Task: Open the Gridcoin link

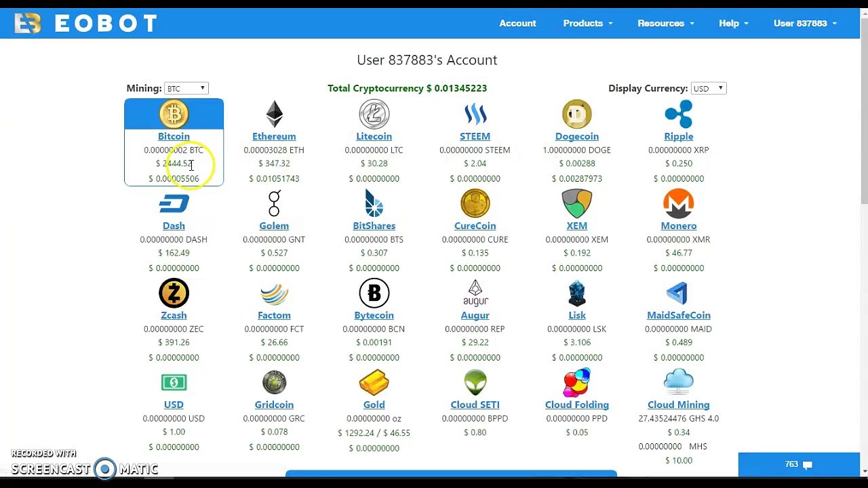Action: tap(274, 405)
